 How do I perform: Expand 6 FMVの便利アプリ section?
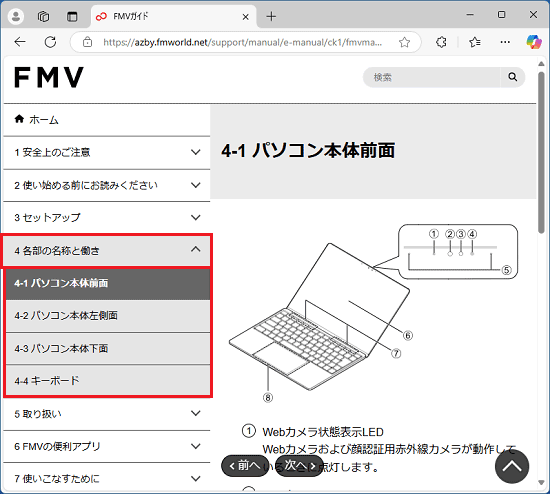pos(107,447)
